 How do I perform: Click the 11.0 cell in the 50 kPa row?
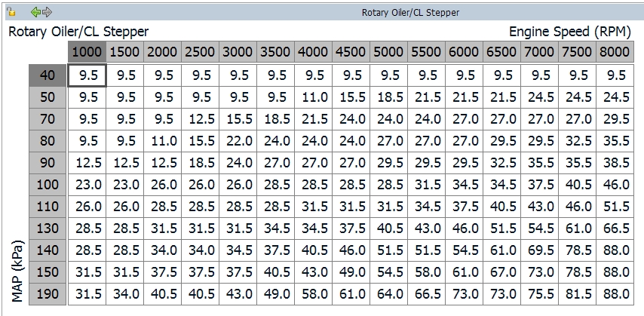click(x=314, y=97)
